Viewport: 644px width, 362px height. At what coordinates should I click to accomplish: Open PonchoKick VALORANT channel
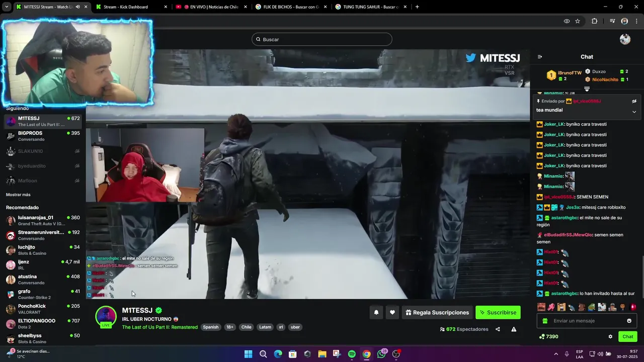(x=43, y=309)
